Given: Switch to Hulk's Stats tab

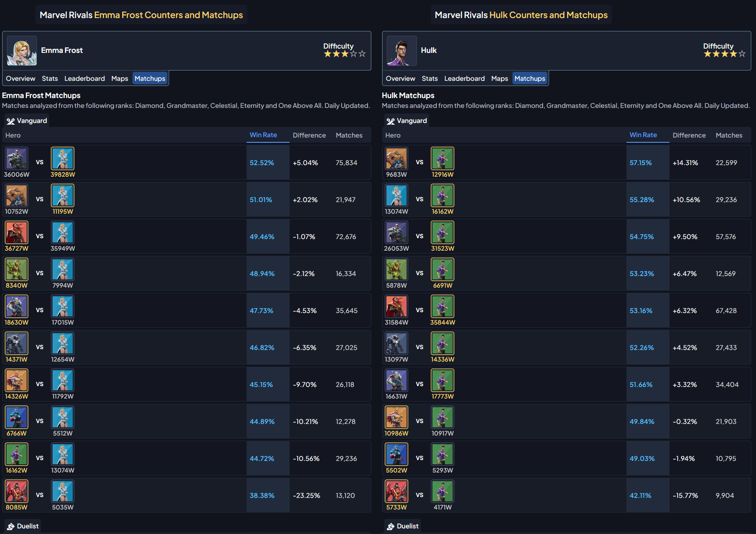Looking at the screenshot, I should [430, 79].
